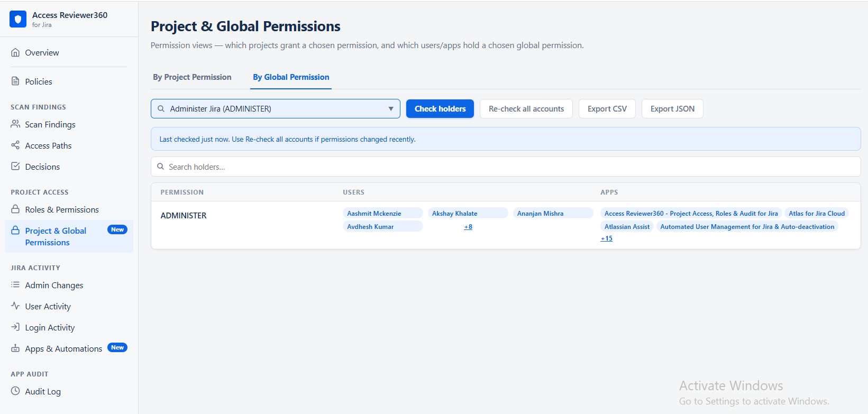Click the Overview home icon
868x414 pixels.
tap(15, 52)
